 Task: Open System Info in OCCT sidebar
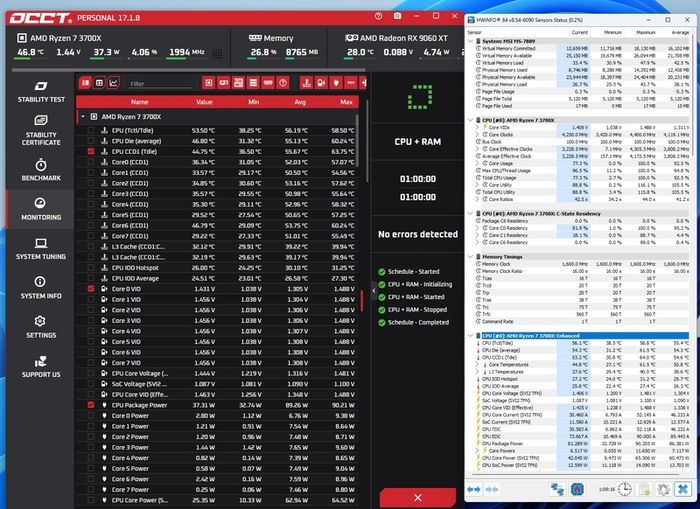click(x=41, y=288)
